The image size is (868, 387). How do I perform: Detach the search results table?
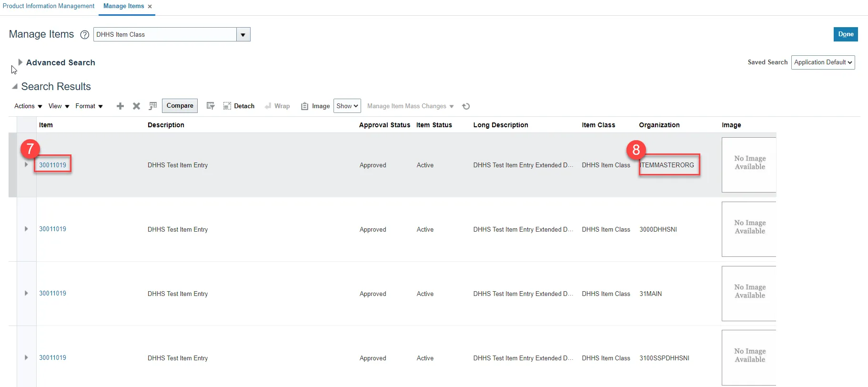click(x=239, y=106)
